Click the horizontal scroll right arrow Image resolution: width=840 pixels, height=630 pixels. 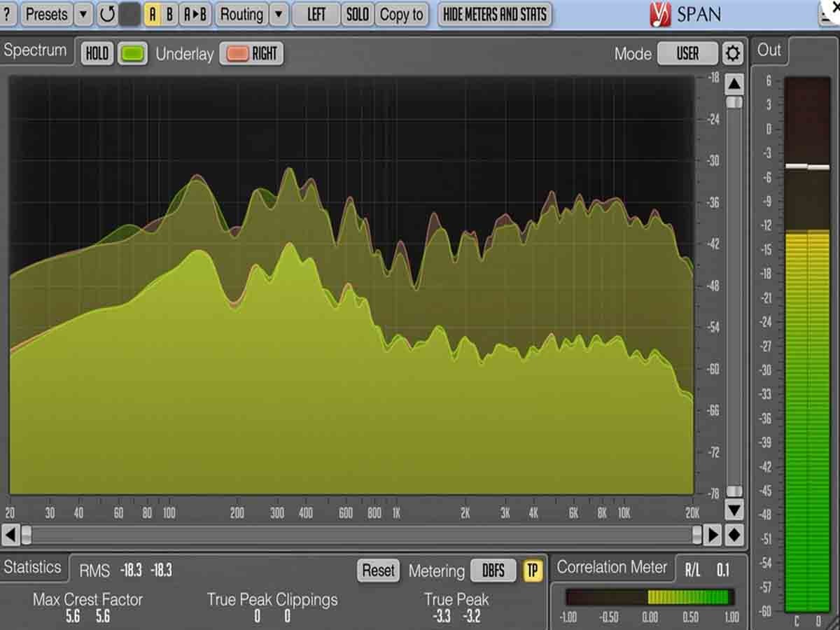tap(713, 535)
